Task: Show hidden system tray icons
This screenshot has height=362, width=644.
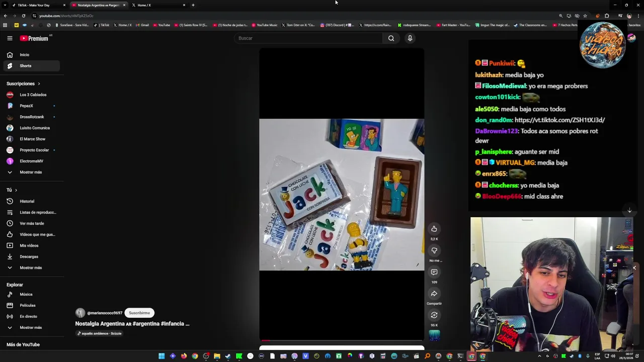Action: tap(539, 356)
